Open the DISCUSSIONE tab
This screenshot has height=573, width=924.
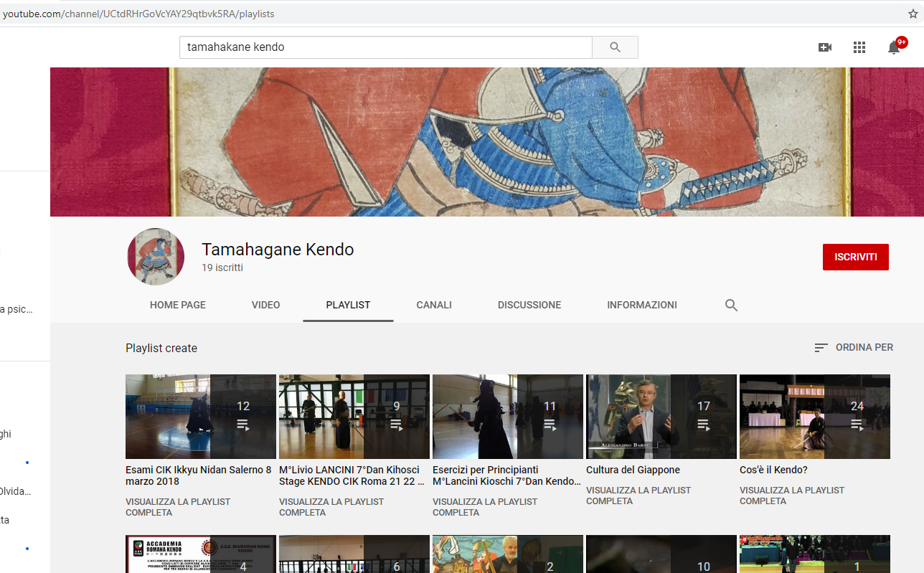(x=529, y=305)
